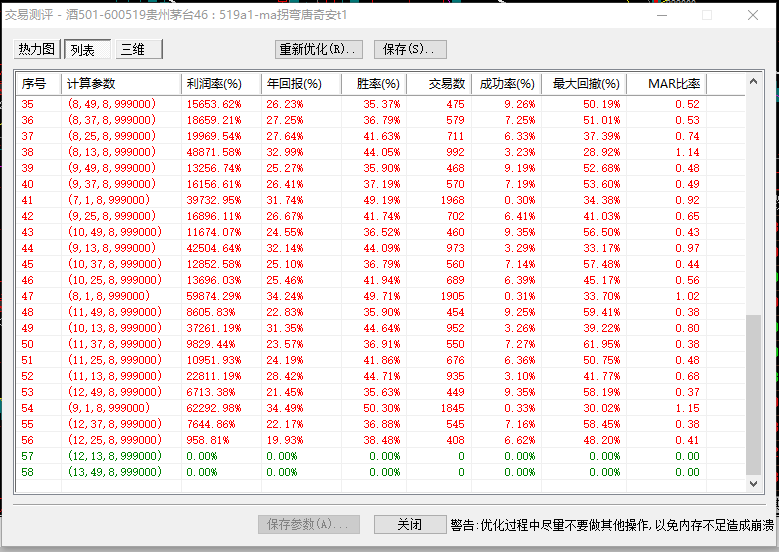
Task: Select annual return 19.93% in row 56
Action: tap(285, 440)
